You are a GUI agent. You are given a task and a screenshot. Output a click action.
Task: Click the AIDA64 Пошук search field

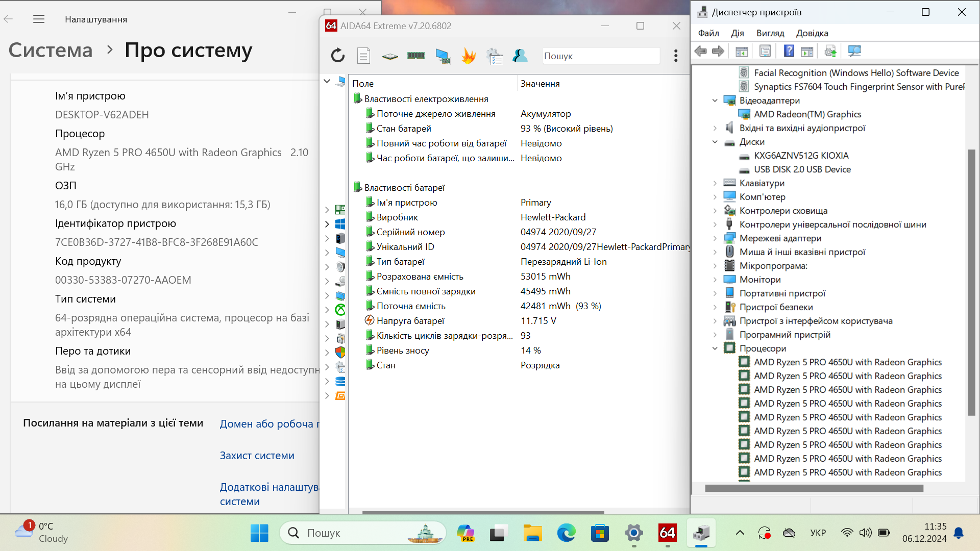click(601, 56)
